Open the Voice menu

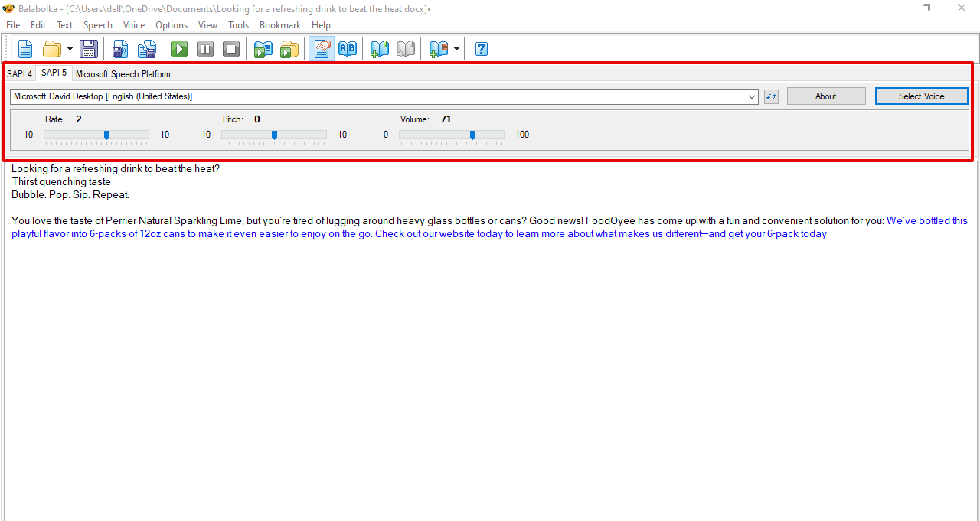pyautogui.click(x=134, y=25)
